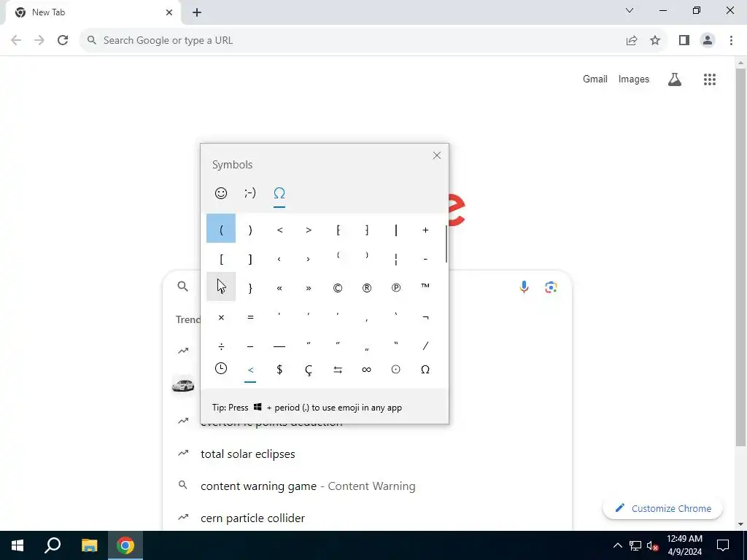Click the Google page vertical scrollbar
The height and width of the screenshot is (560, 747).
point(740,257)
